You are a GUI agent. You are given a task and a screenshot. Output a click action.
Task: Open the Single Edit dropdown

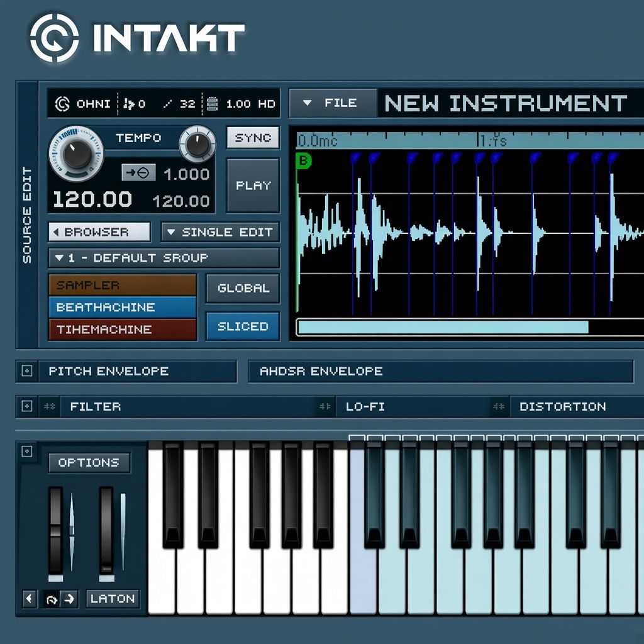(x=220, y=232)
